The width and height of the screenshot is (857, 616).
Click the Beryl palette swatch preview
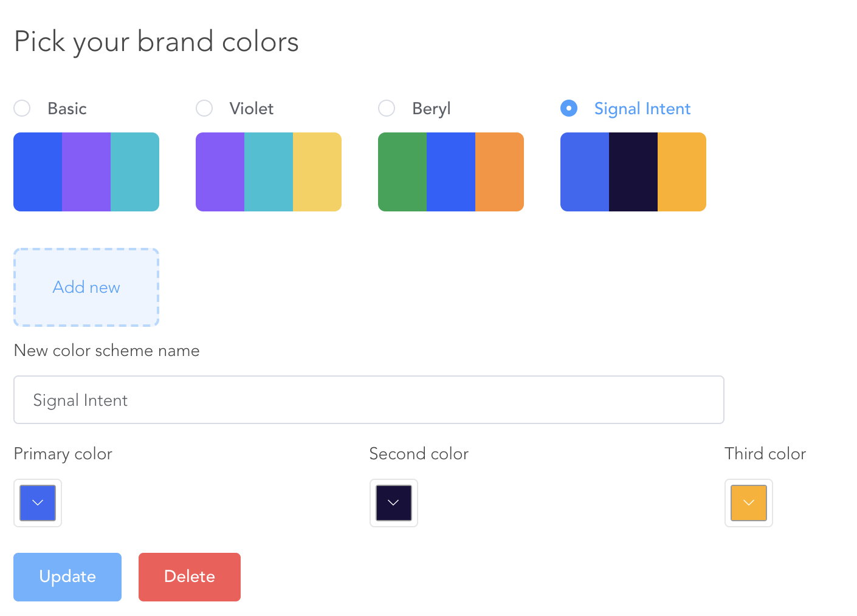(451, 172)
